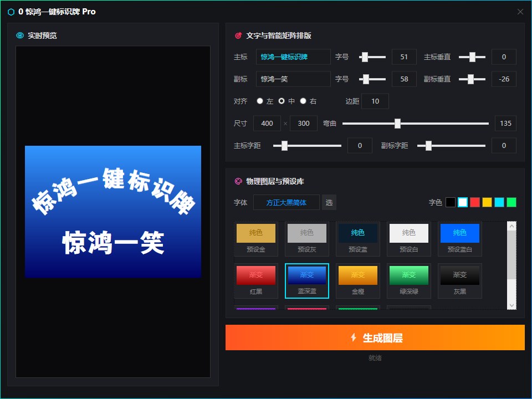
Task: Click the 主标 main title text field
Action: 293,57
